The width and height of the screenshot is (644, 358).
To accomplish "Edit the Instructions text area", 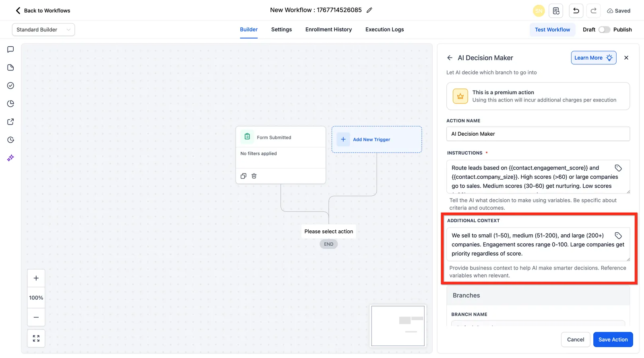I will 538,177.
